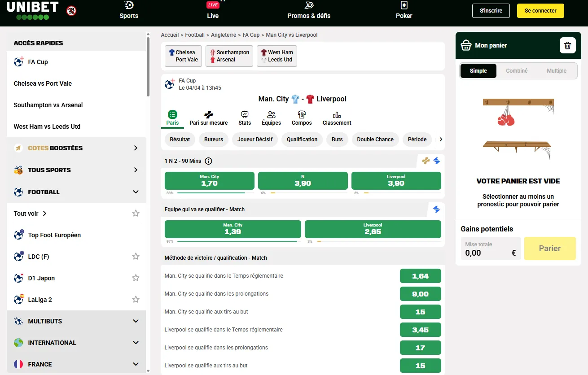Click blue flash icon in 1 N 2 header
Viewport: 588px width, 375px height.
pos(436,161)
